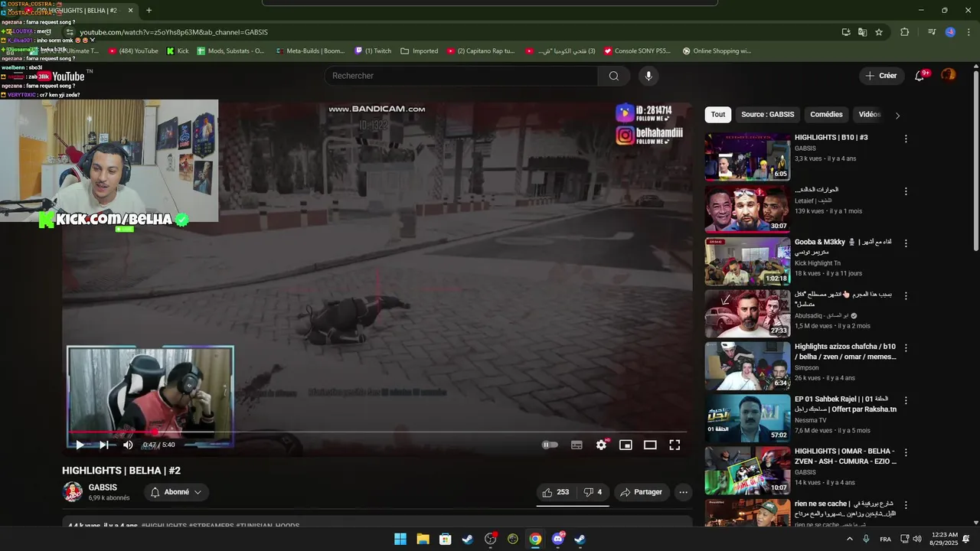Click the magnifier search button

point(614,76)
